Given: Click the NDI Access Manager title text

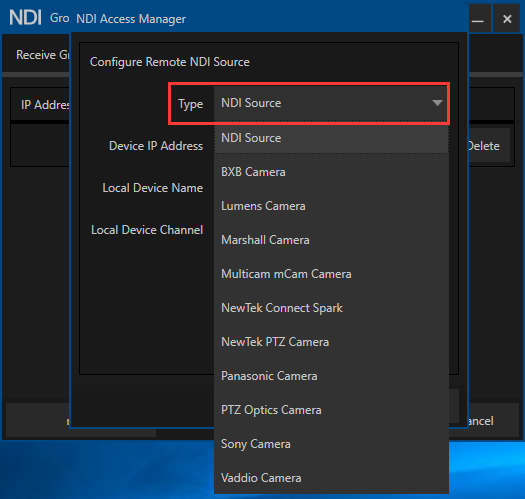Looking at the screenshot, I should [x=131, y=19].
